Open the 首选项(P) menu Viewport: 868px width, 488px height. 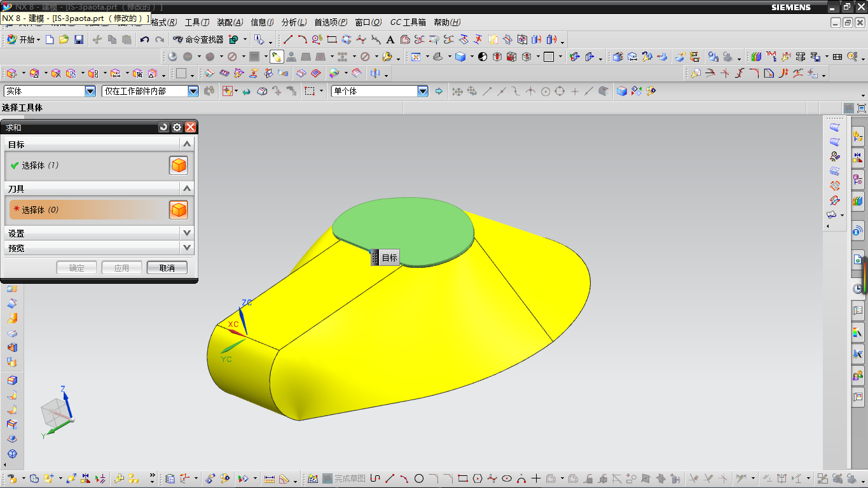(x=331, y=22)
